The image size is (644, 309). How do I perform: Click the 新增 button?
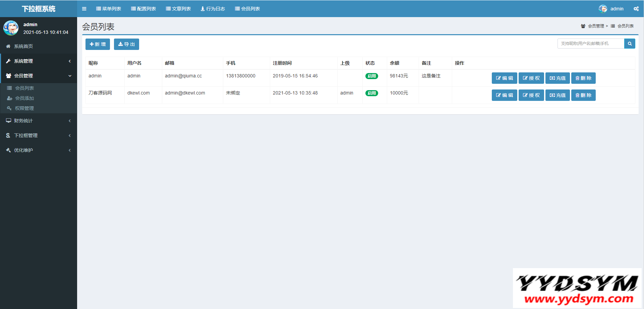click(98, 44)
